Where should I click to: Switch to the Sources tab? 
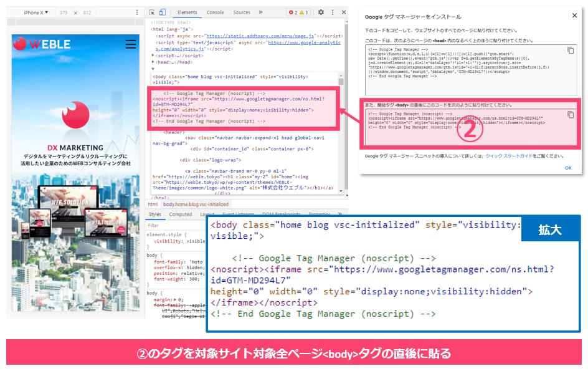point(242,12)
